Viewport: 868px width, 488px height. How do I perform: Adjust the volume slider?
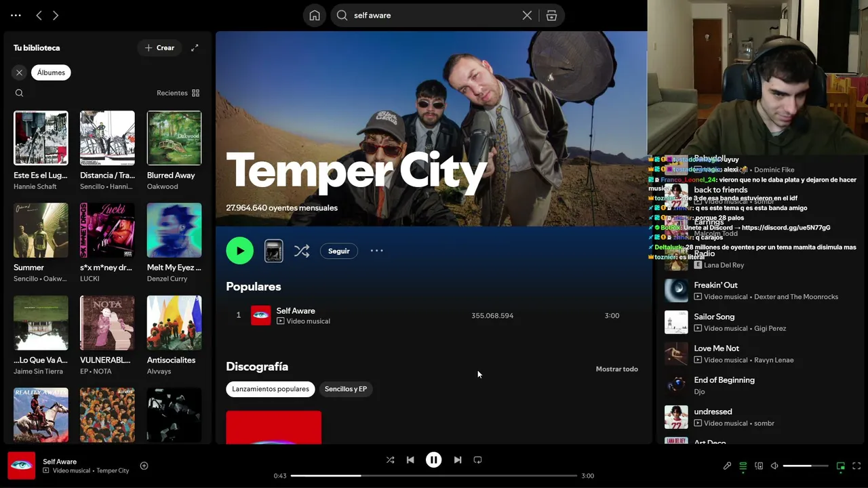[806, 466]
